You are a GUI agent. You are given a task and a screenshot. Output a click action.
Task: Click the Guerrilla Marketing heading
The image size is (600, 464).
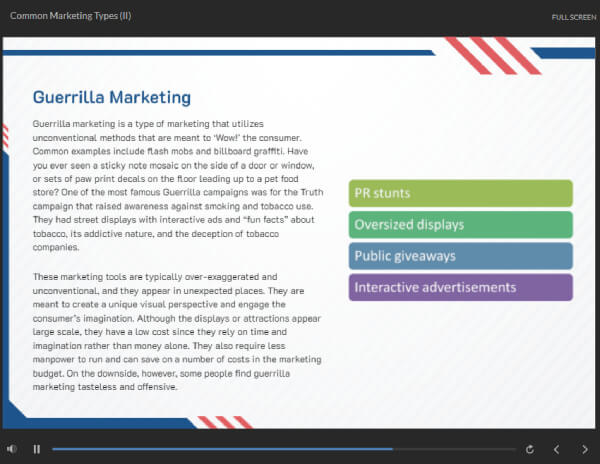click(x=111, y=97)
